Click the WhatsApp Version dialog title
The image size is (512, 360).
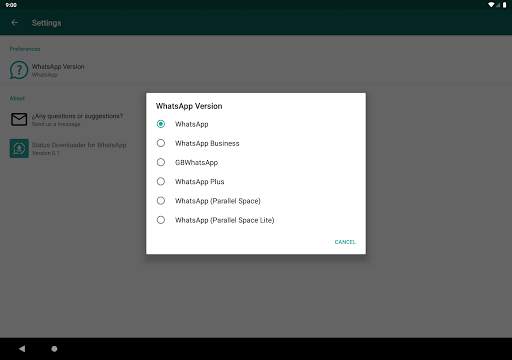(x=189, y=106)
